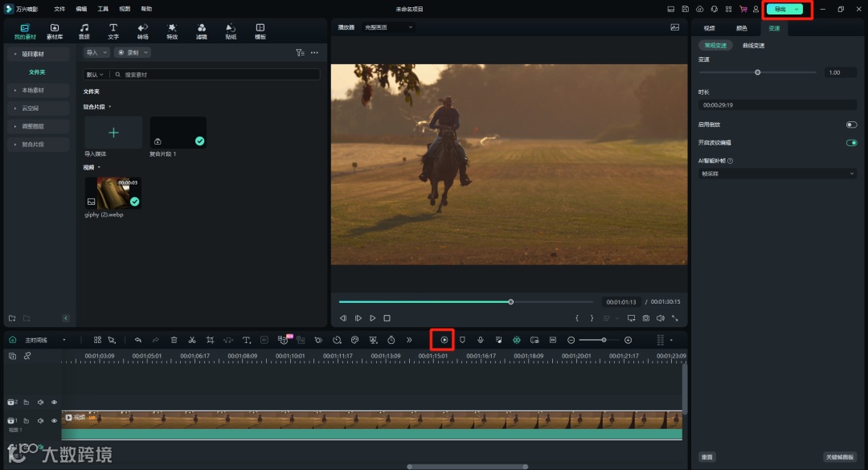Open the 特效 (Effects) panel
This screenshot has height=470, width=868.
pyautogui.click(x=172, y=31)
